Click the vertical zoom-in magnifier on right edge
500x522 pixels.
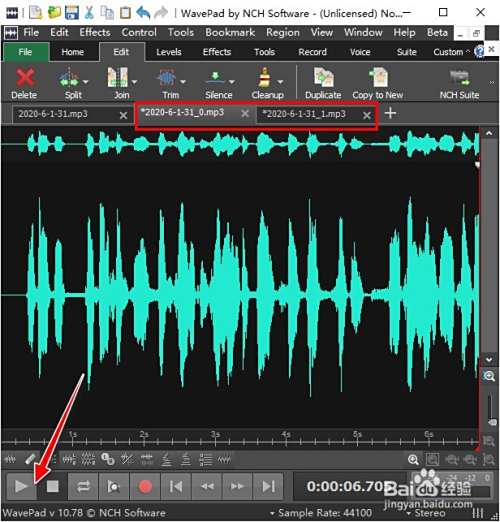[489, 376]
